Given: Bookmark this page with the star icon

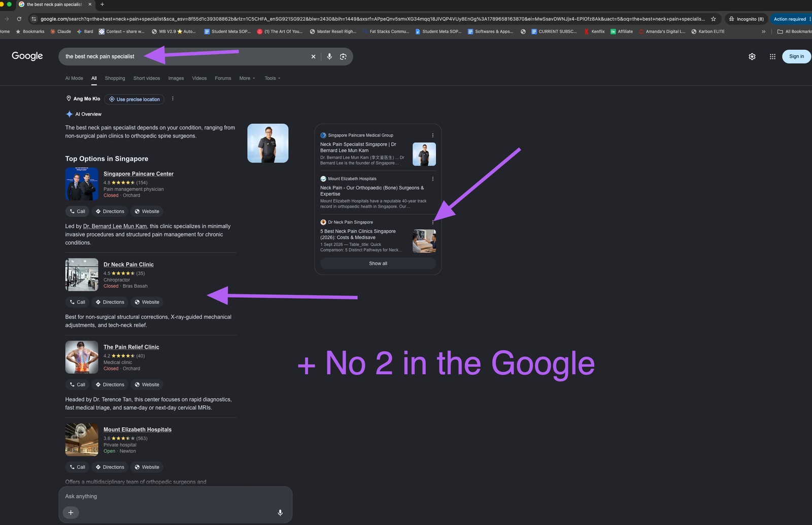Looking at the screenshot, I should click(x=713, y=19).
